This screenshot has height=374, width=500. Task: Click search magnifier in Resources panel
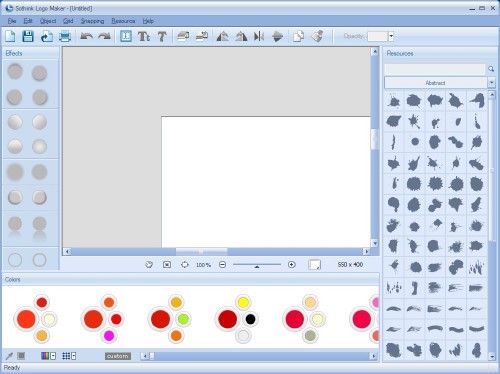[491, 69]
